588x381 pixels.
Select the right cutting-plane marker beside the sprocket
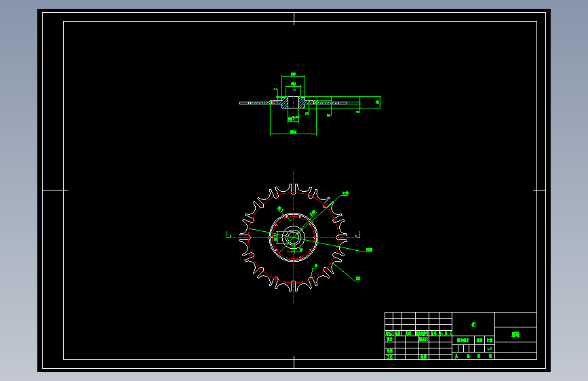tap(357, 235)
